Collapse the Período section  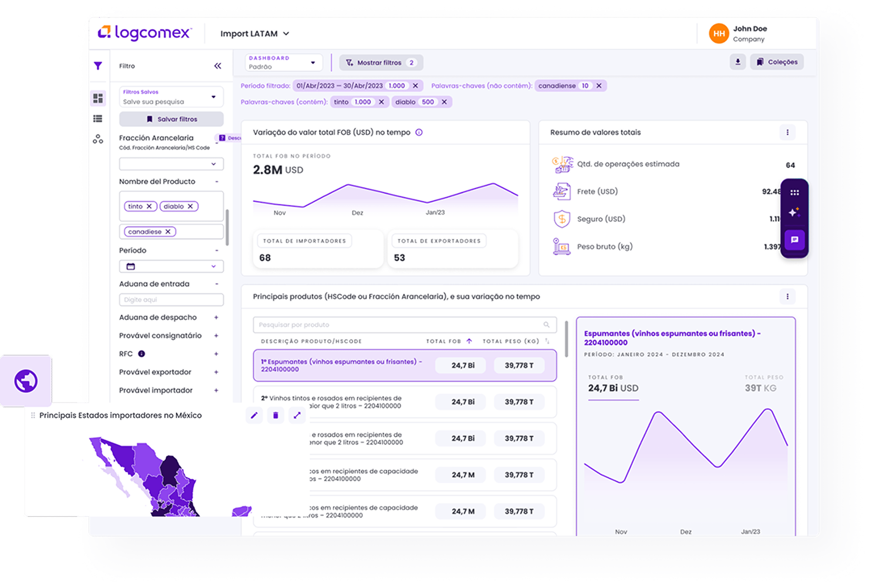(x=216, y=250)
